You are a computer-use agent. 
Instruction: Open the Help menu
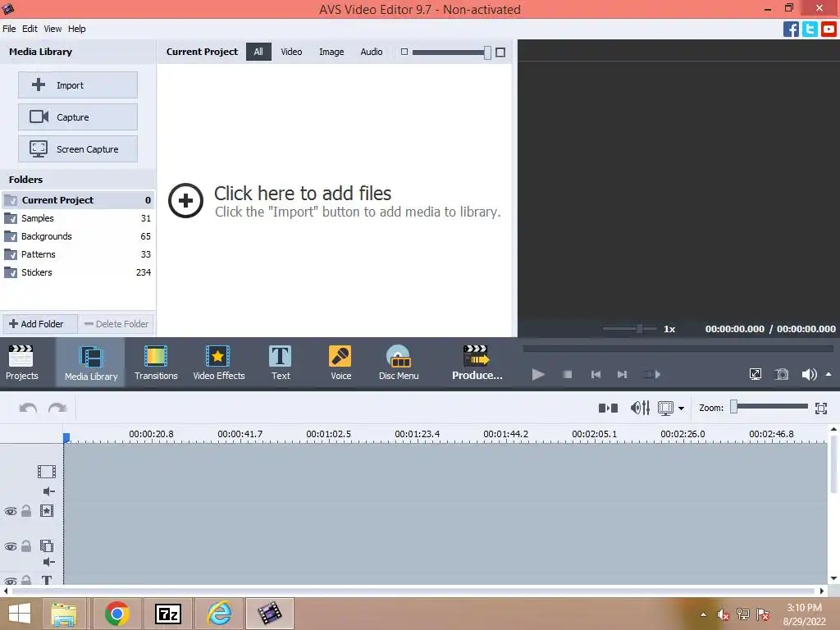coord(76,29)
